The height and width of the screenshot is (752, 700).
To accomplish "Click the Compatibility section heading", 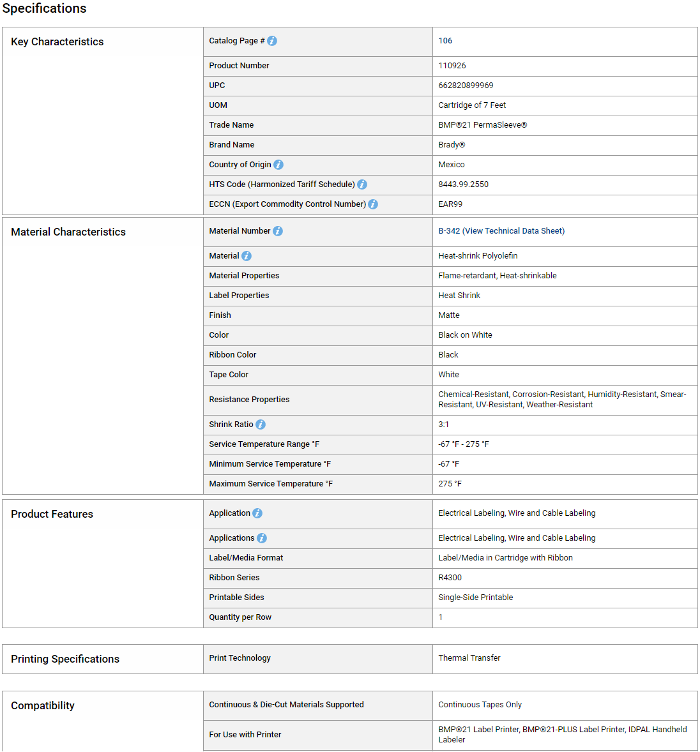I will point(43,705).
